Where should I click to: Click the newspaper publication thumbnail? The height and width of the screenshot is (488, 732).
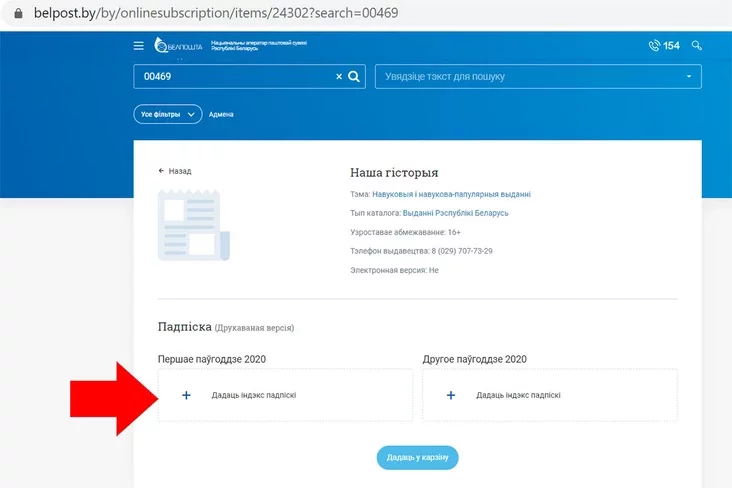click(193, 226)
